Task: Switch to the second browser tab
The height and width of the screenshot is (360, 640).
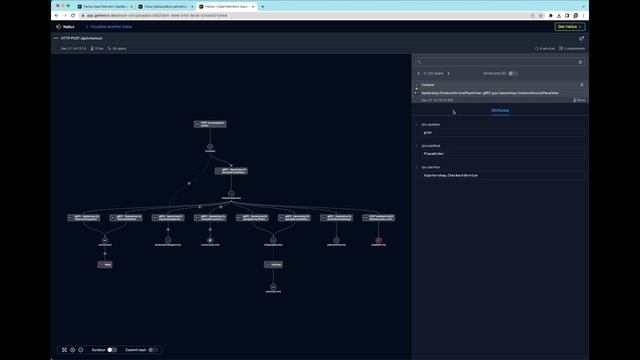Action: [165, 7]
